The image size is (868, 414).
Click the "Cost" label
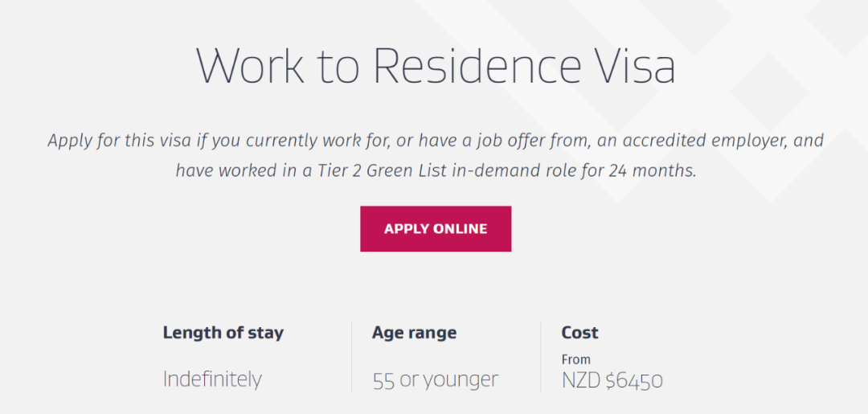[579, 333]
